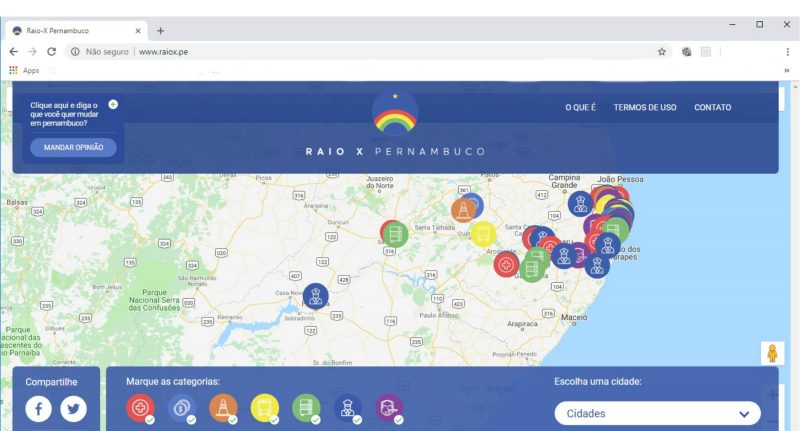Expand the hidden bookmarks chevron
This screenshot has width=800, height=431.
[787, 70]
